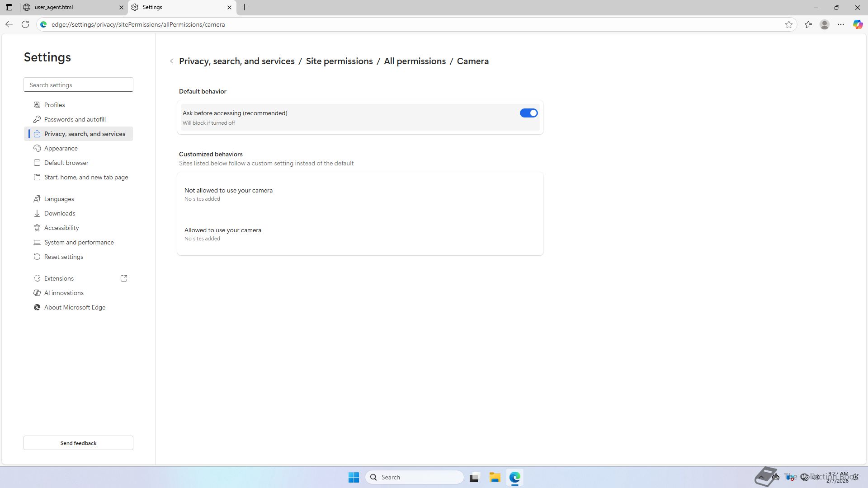Open Downloads settings section
868x488 pixels.
tap(60, 213)
